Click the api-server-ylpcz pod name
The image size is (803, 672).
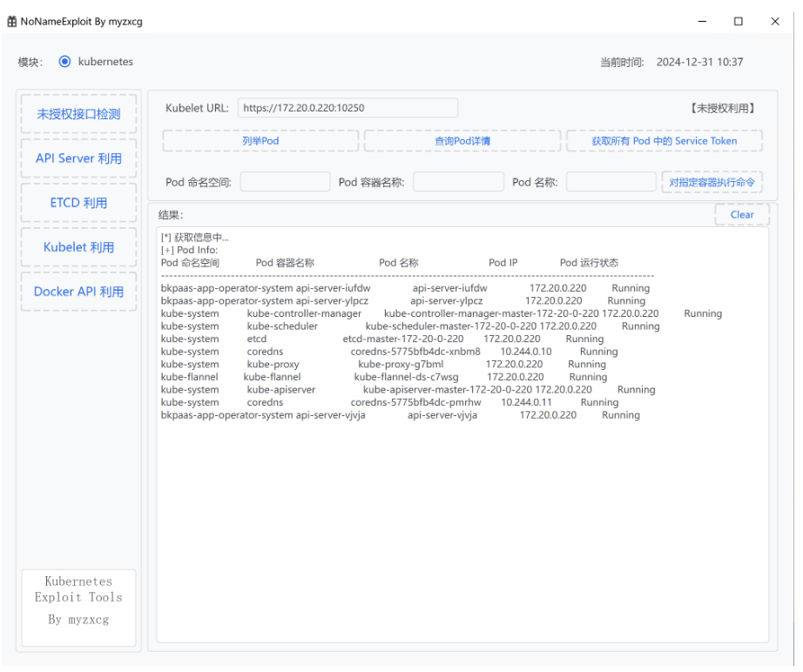pos(447,301)
